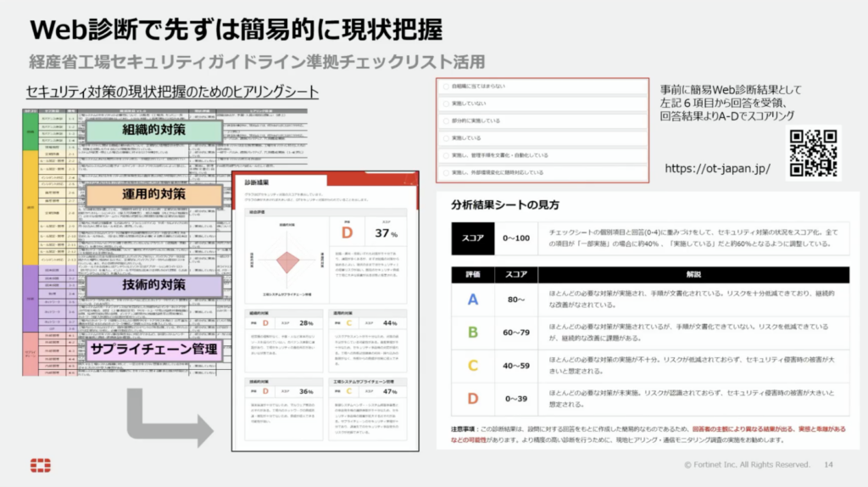
Task: Click the 37% overall score in report
Action: tap(387, 232)
